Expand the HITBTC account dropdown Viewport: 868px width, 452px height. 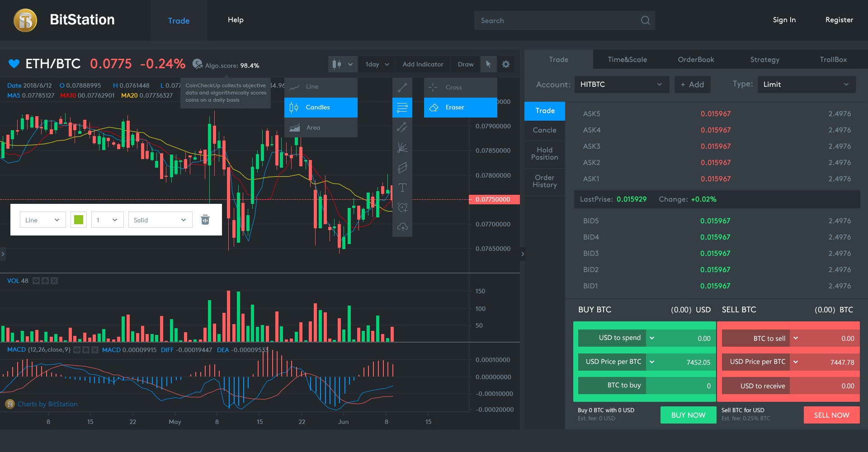click(622, 85)
